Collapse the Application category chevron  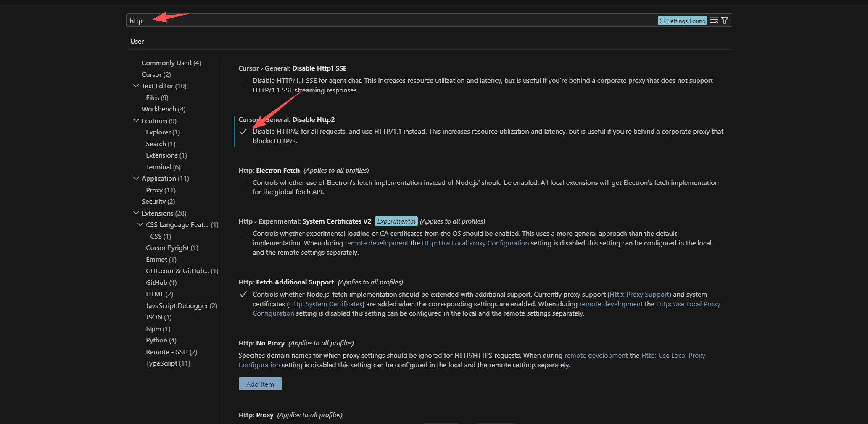pyautogui.click(x=136, y=179)
